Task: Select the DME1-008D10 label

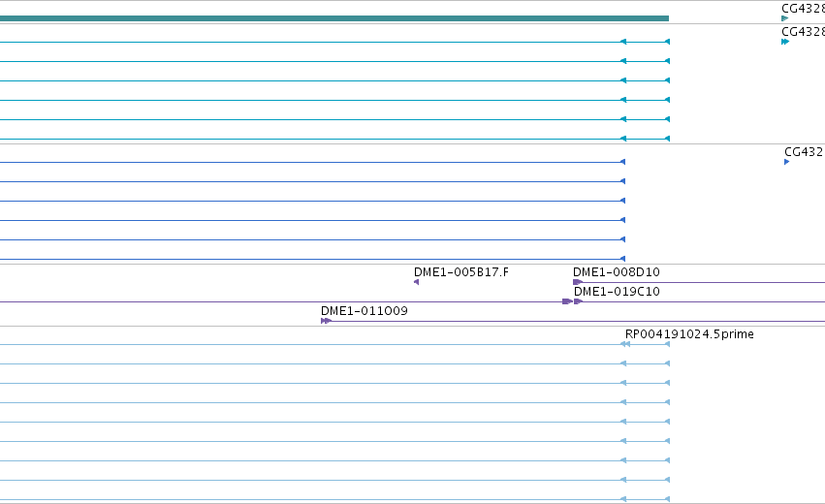Action: coord(617,272)
